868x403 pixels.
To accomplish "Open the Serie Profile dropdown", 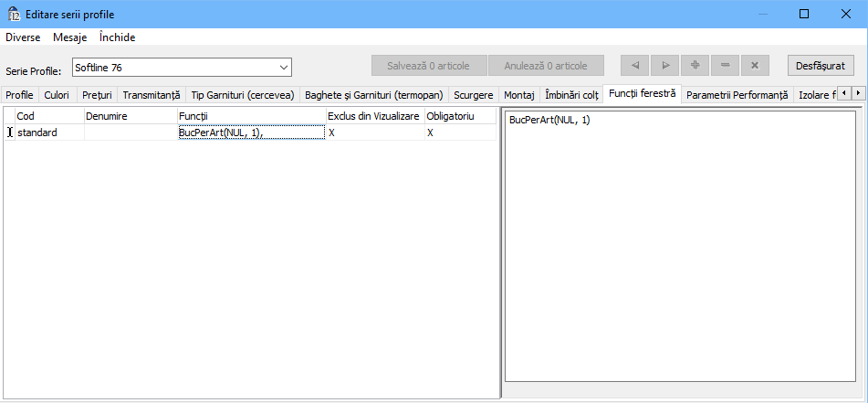I will [x=283, y=67].
